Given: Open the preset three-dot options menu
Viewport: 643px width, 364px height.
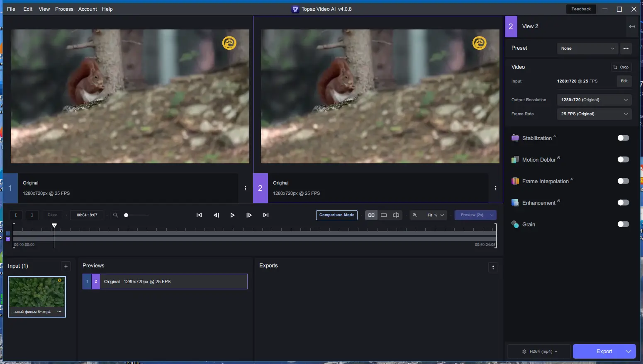Looking at the screenshot, I should click(626, 49).
